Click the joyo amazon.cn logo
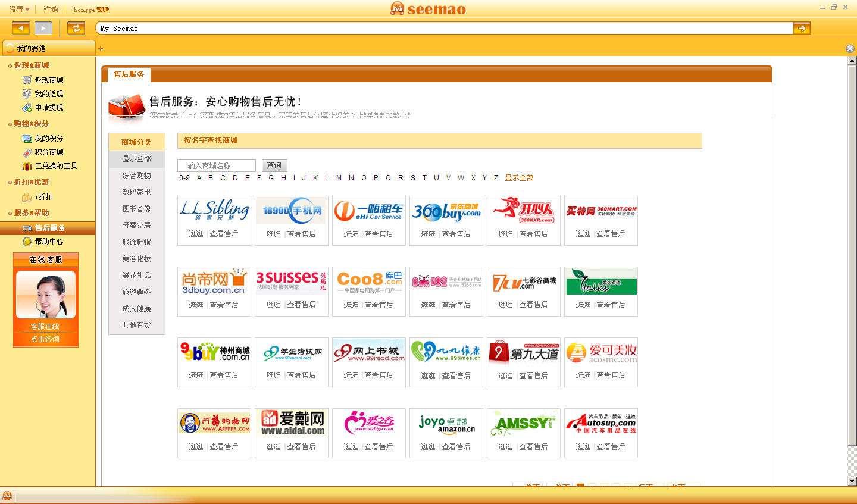The height and width of the screenshot is (504, 857). [x=446, y=423]
